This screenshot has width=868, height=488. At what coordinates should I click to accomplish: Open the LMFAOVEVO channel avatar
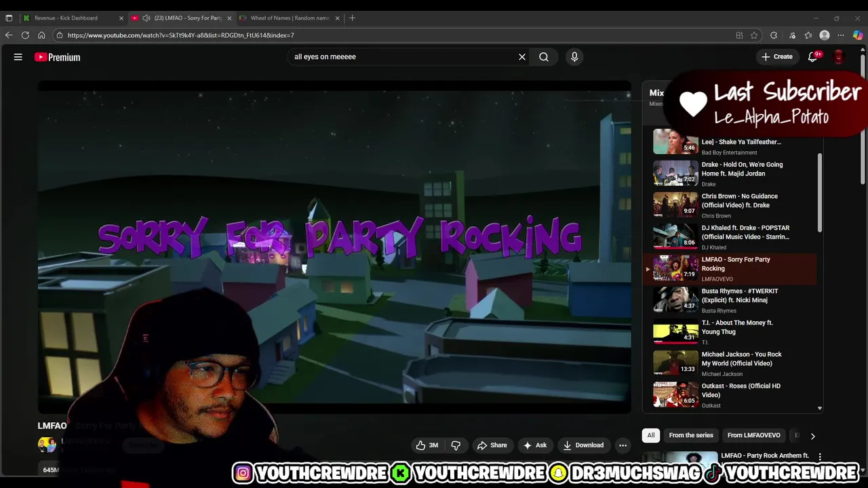(47, 445)
